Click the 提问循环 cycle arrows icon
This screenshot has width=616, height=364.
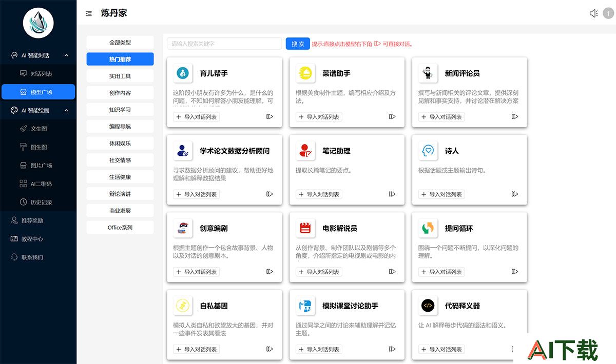pos(428,228)
